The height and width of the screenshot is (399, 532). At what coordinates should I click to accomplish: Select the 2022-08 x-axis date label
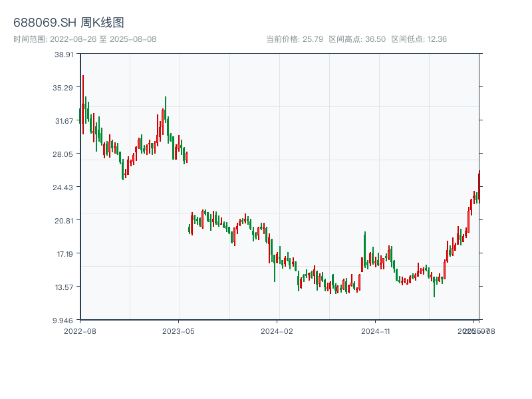[80, 331]
